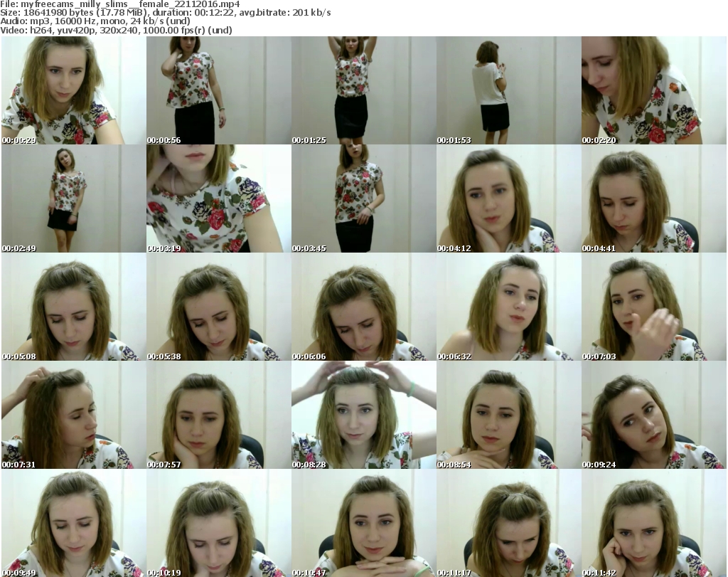Screen dimensions: 728x577
Task: Click the Size and duration text line
Action: click(x=165, y=13)
